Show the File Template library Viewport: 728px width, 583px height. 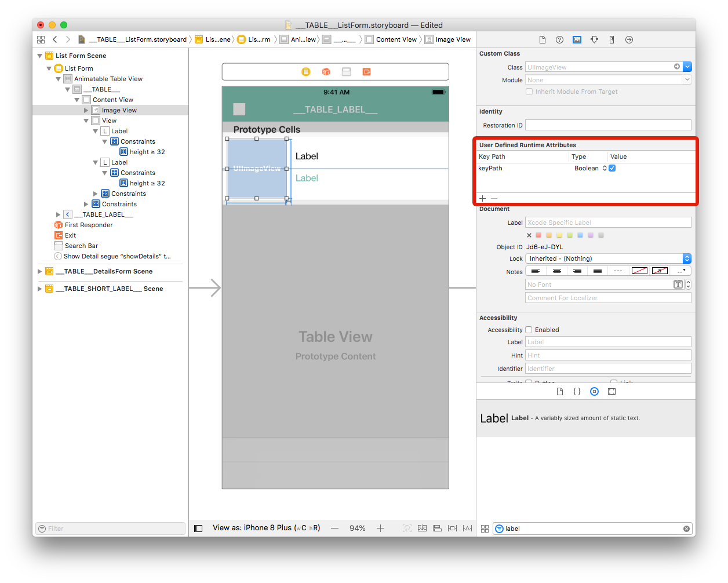(x=559, y=392)
